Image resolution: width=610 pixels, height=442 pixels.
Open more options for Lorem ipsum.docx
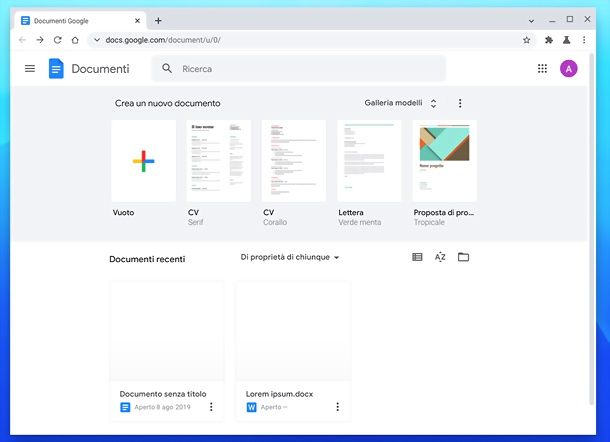click(337, 407)
